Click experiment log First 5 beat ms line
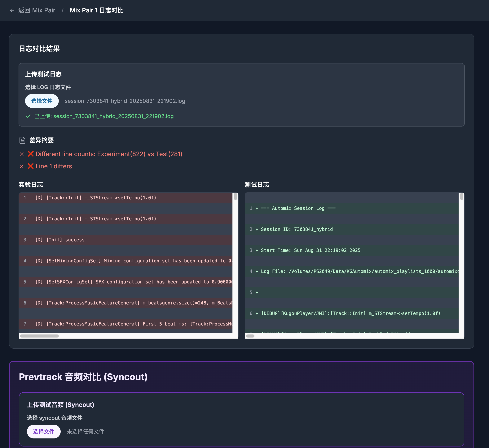 (x=126, y=324)
